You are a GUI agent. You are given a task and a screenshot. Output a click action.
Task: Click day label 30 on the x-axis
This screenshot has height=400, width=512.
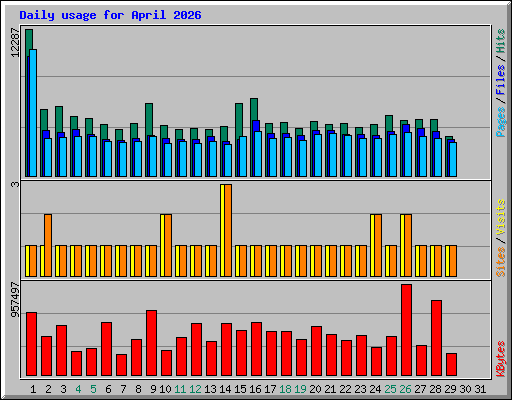465,389
